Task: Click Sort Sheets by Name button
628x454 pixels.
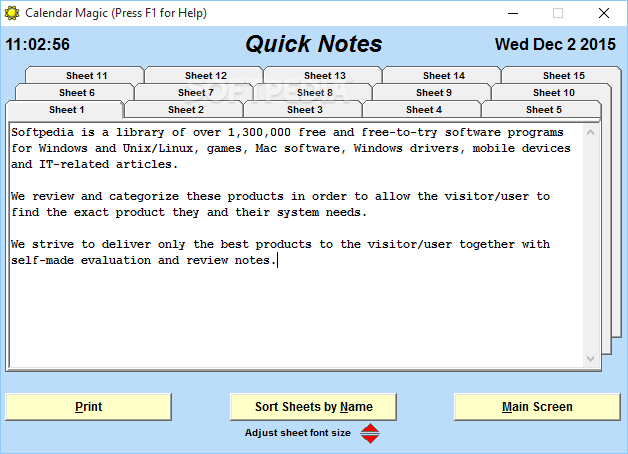Action: [314, 407]
